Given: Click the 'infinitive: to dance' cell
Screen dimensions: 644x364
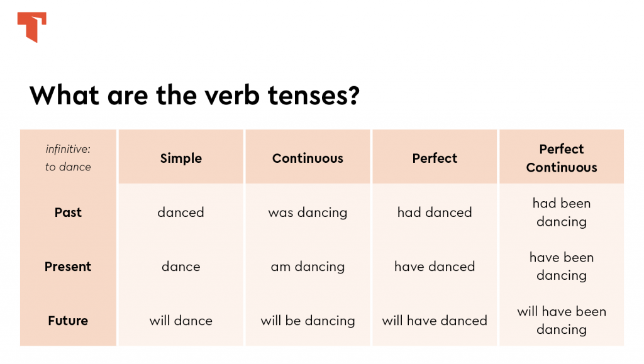Looking at the screenshot, I should point(68,158).
